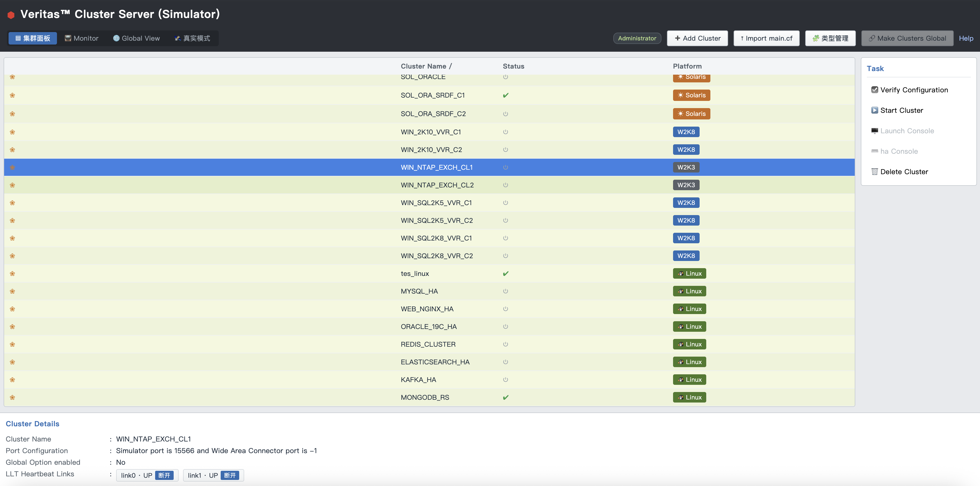
Task: Switch to the Monitor tab
Action: pos(81,38)
